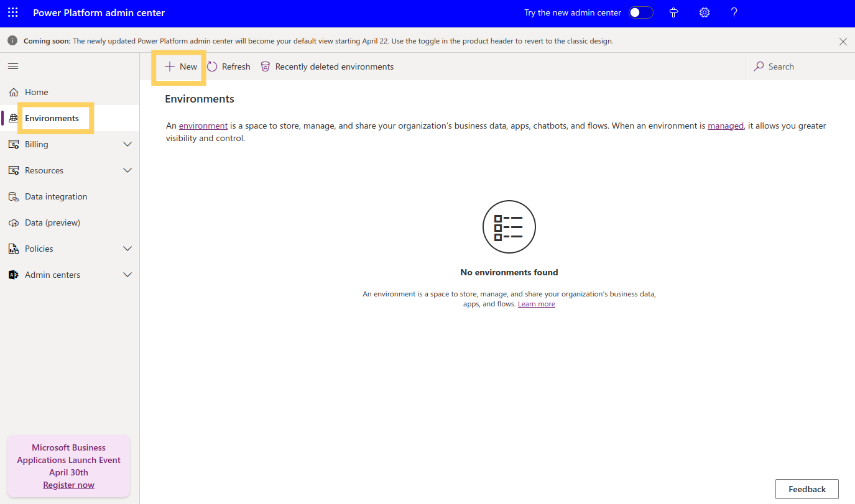Click the Admin centers icon
The image size is (855, 504).
tap(14, 275)
